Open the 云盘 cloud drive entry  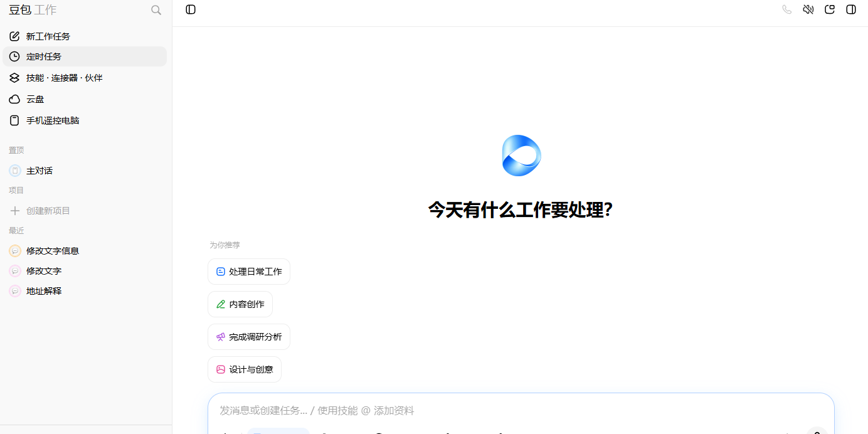tap(85, 99)
